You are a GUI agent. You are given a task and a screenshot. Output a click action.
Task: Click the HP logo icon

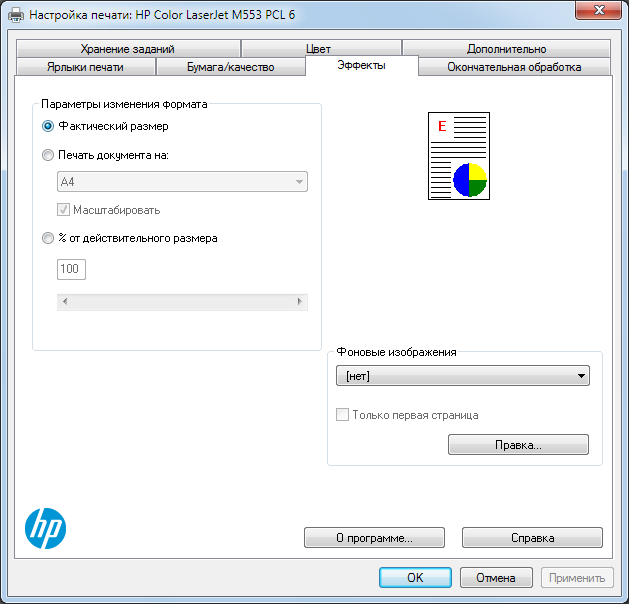(x=44, y=527)
